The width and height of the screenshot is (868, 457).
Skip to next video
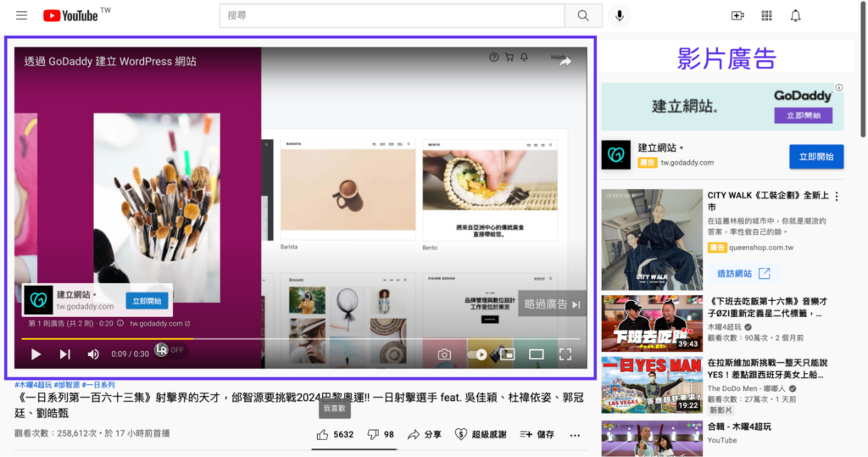tap(64, 354)
